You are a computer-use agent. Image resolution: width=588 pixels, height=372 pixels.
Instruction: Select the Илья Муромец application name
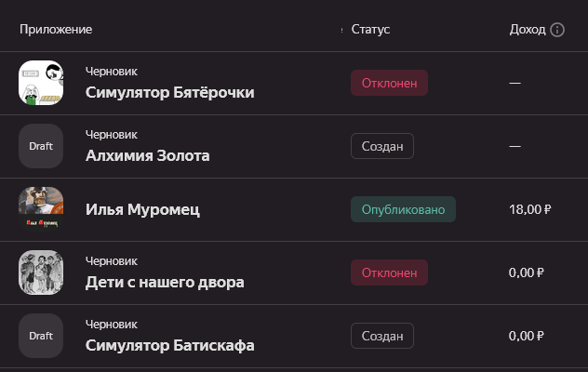pos(142,209)
